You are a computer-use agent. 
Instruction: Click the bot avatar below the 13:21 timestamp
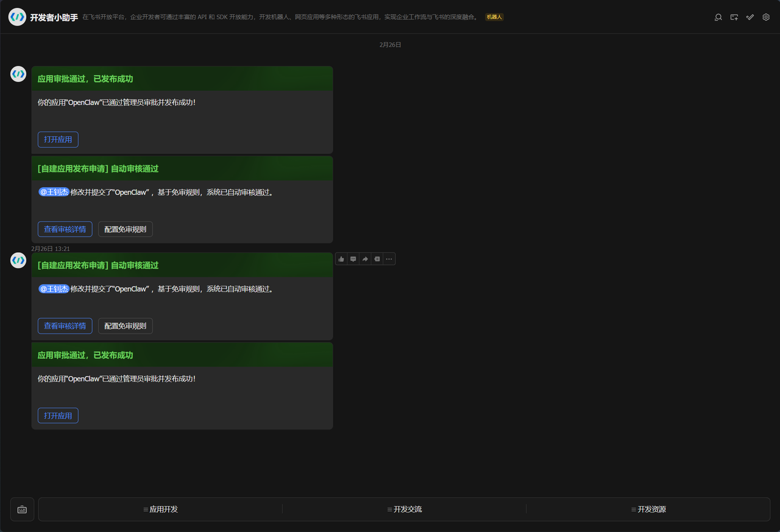click(18, 260)
